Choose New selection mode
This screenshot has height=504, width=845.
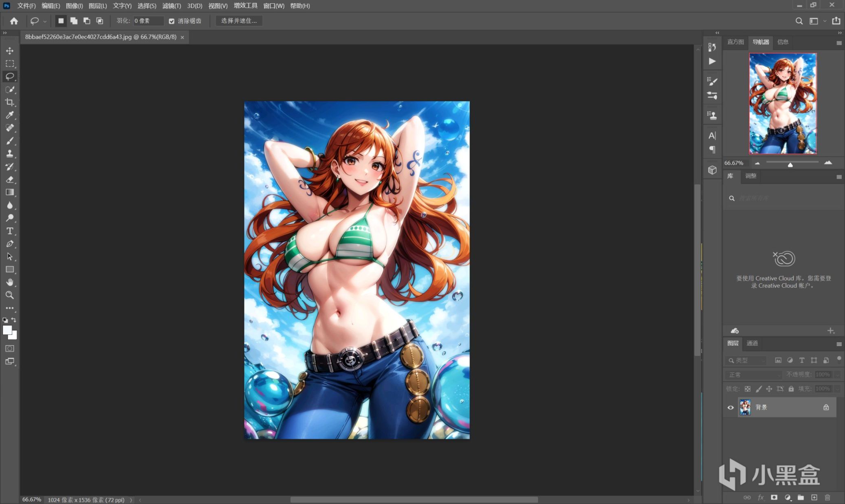point(61,21)
